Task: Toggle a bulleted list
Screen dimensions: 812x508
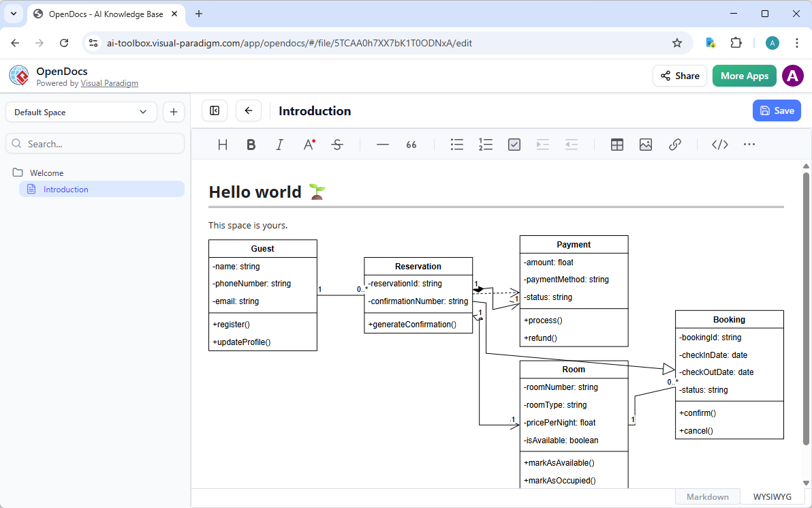Action: 456,144
